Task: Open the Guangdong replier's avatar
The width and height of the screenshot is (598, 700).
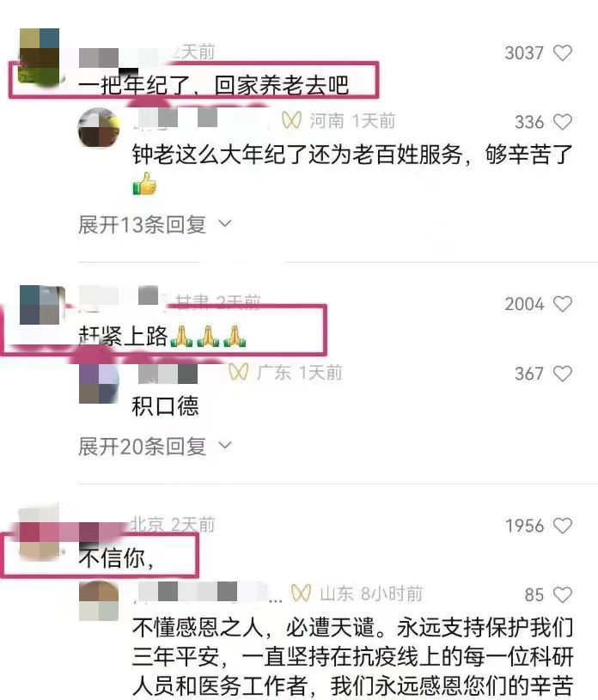Action: point(99,383)
